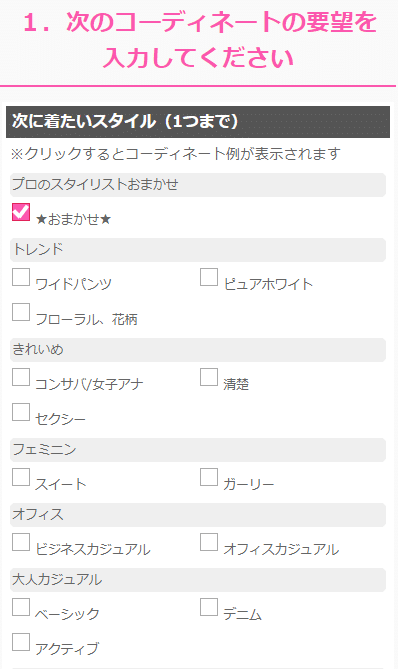Image resolution: width=398 pixels, height=669 pixels.
Task: Click the ★おまかせ★ label text
Action: pyautogui.click(x=73, y=219)
